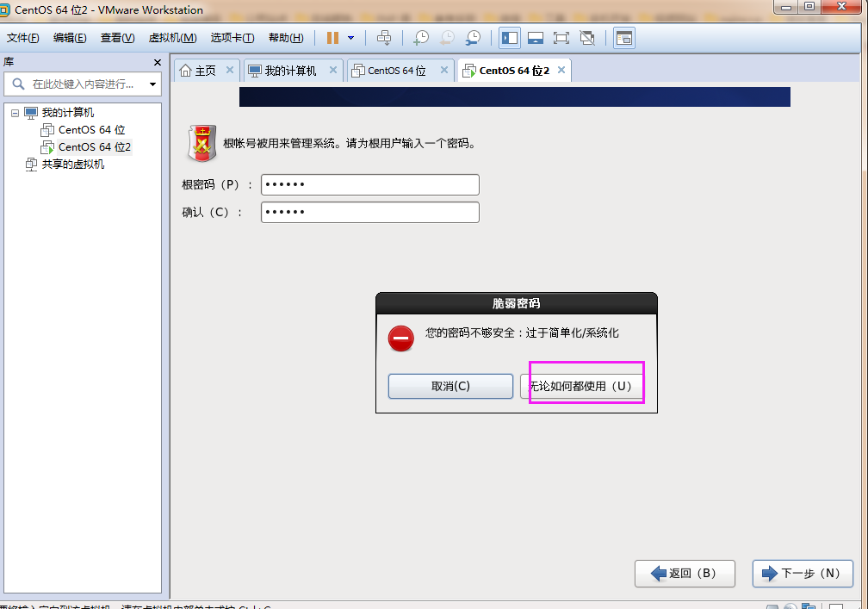The height and width of the screenshot is (609, 868).
Task: Click the password warning message text
Action: tap(522, 332)
